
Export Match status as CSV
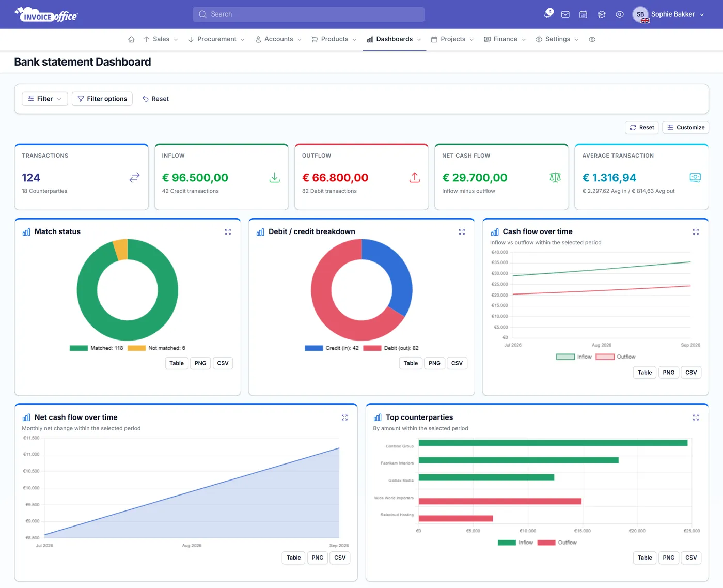[x=223, y=363]
